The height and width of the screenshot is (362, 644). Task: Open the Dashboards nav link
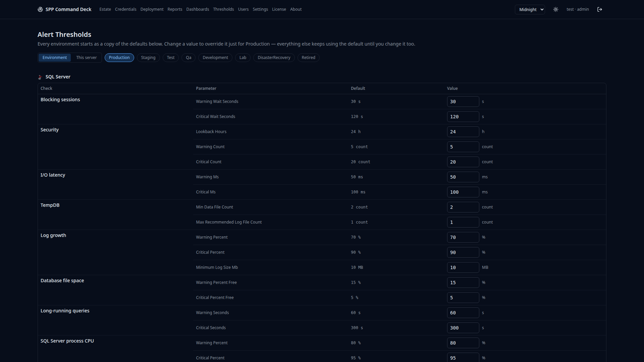point(198,9)
